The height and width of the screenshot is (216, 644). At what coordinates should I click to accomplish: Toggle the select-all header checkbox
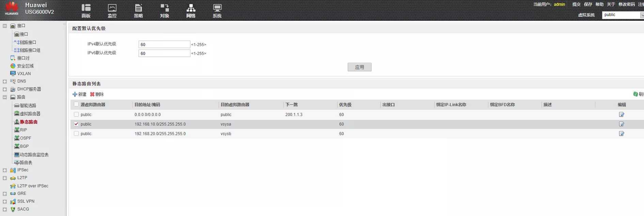point(76,104)
